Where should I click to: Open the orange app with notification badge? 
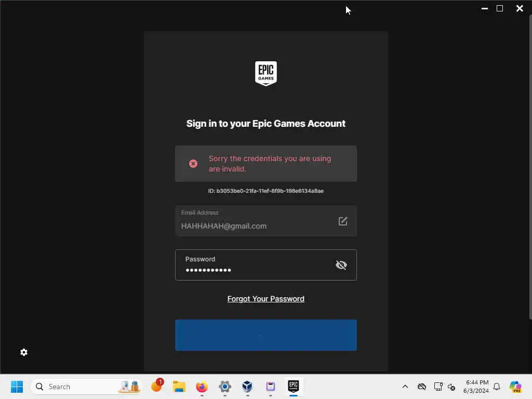coord(157,386)
